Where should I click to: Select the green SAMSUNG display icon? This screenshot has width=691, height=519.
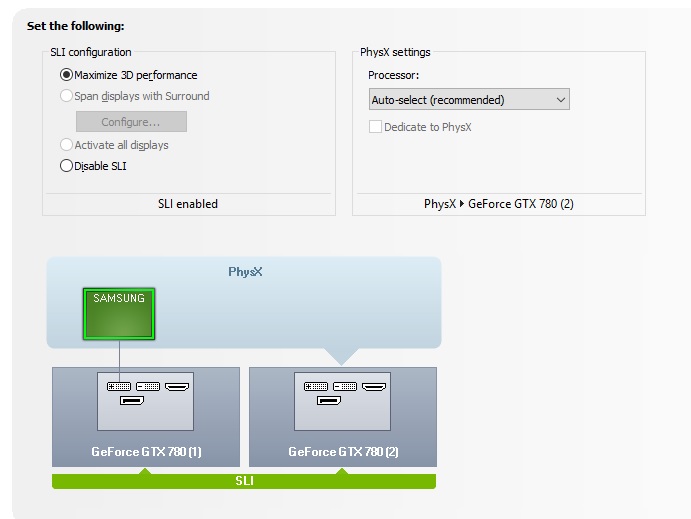pos(119,314)
